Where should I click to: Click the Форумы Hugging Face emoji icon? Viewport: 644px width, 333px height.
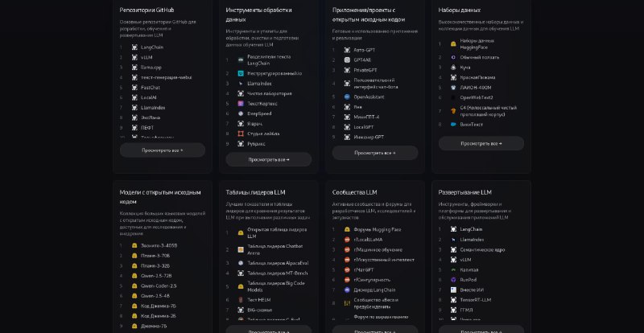(347, 229)
